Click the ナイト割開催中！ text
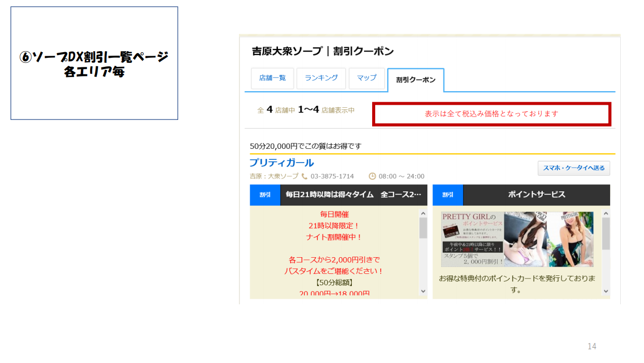644x363 pixels. tap(334, 237)
